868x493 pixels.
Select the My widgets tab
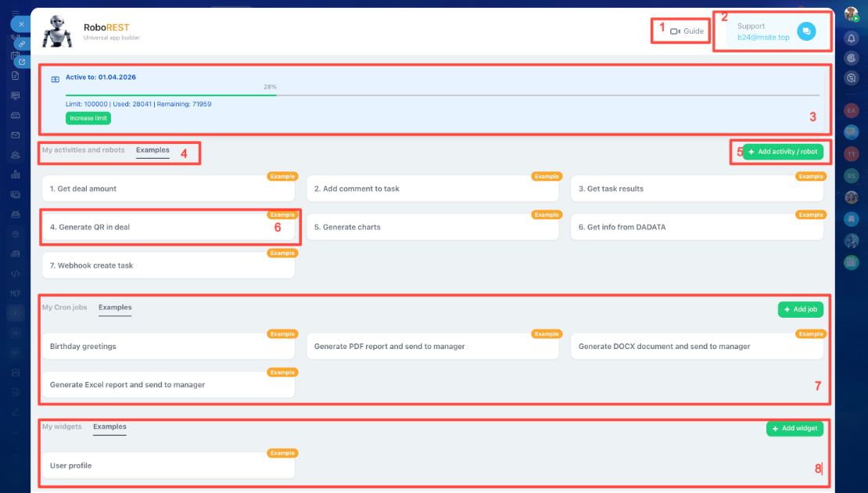(x=62, y=426)
